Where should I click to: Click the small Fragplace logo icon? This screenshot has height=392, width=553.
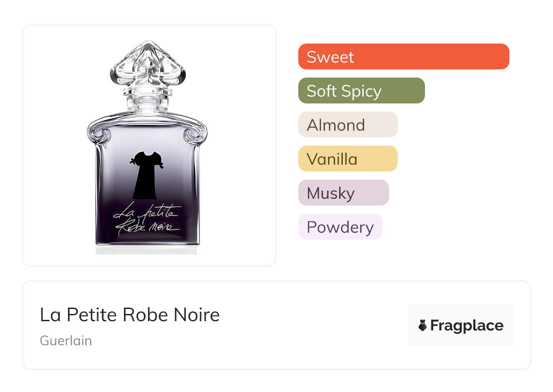(423, 325)
